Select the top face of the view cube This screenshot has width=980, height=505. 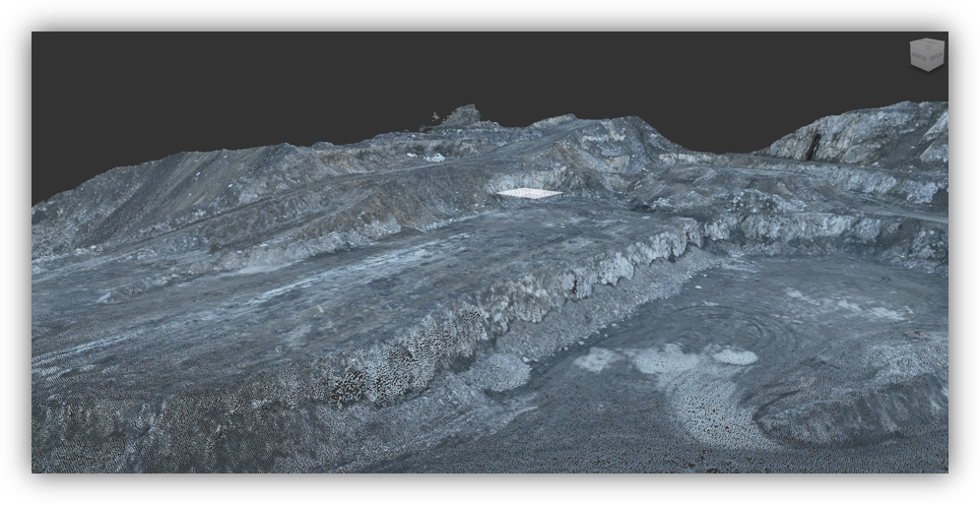(x=928, y=42)
